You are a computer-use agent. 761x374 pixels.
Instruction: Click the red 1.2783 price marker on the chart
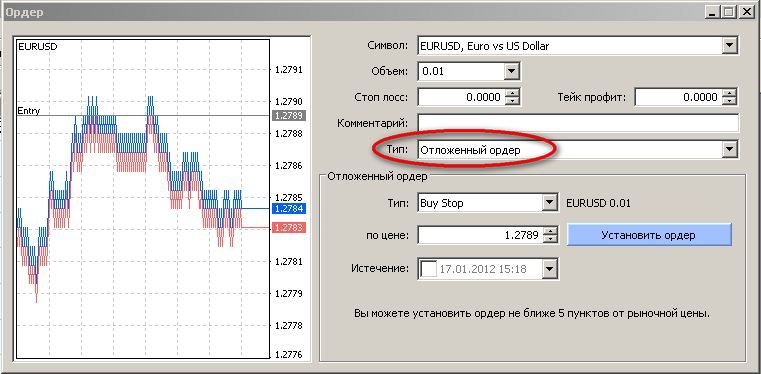[x=289, y=228]
